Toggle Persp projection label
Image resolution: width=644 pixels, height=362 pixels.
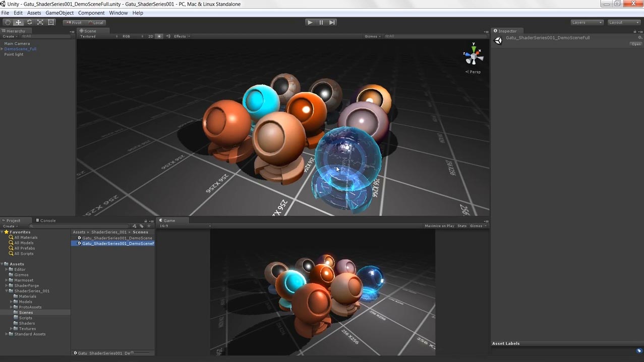point(473,72)
